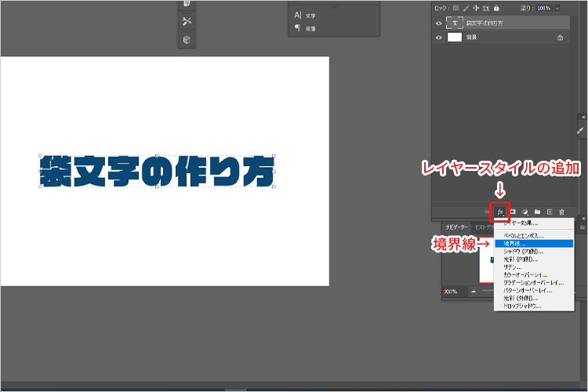Switch to the ナビゲーター tab
This screenshot has height=392, width=588.
(x=456, y=227)
